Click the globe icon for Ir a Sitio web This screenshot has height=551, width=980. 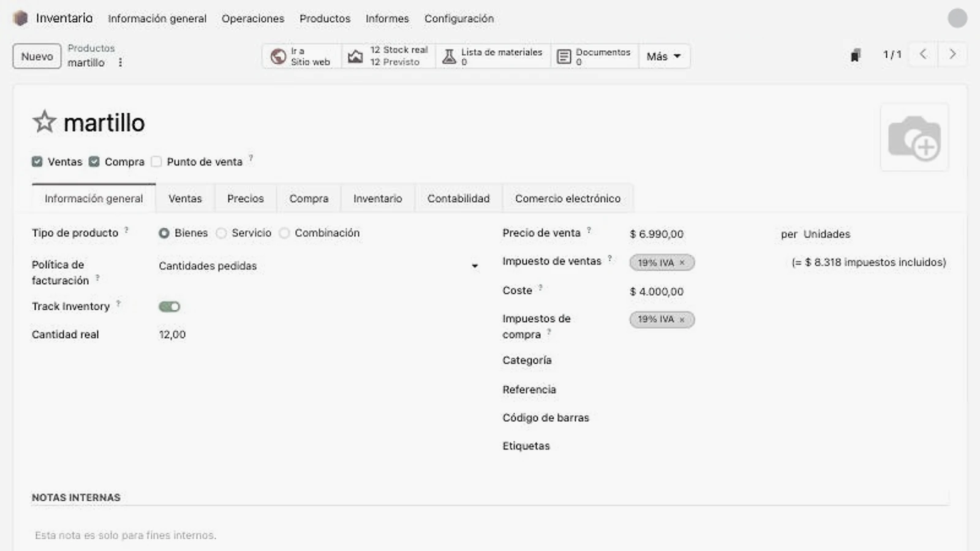[x=278, y=56]
